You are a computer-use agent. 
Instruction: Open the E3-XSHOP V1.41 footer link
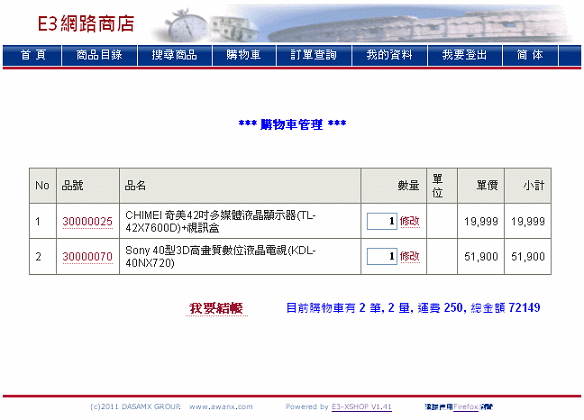[x=362, y=407]
